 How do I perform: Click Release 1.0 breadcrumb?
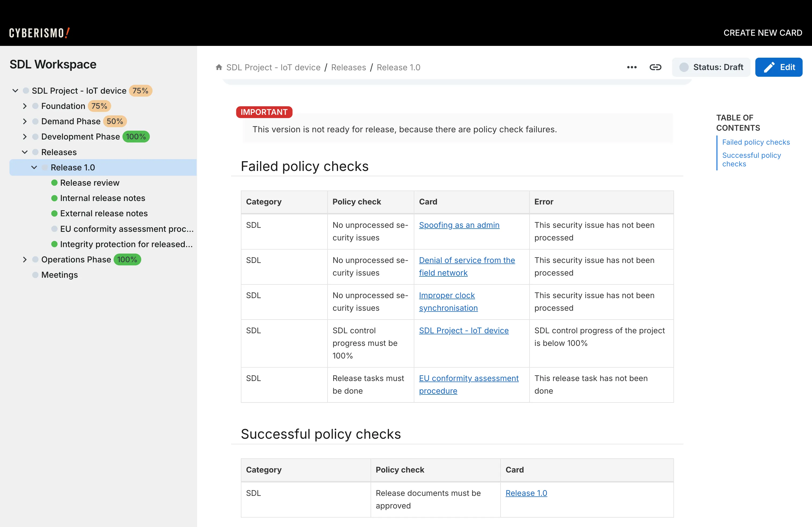tap(398, 67)
